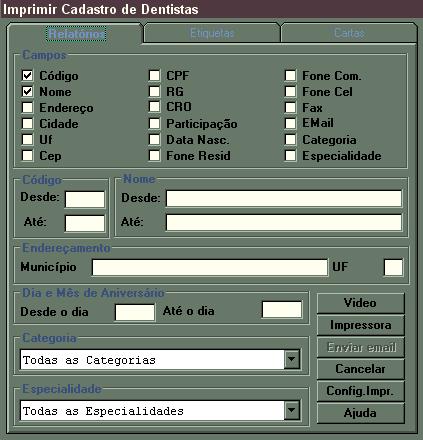Click the Nome Desde text field
This screenshot has width=423, height=440.
pos(284,199)
